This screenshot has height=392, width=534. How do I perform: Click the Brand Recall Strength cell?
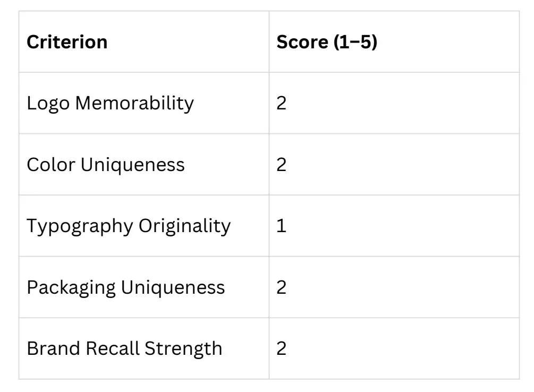pos(143,348)
